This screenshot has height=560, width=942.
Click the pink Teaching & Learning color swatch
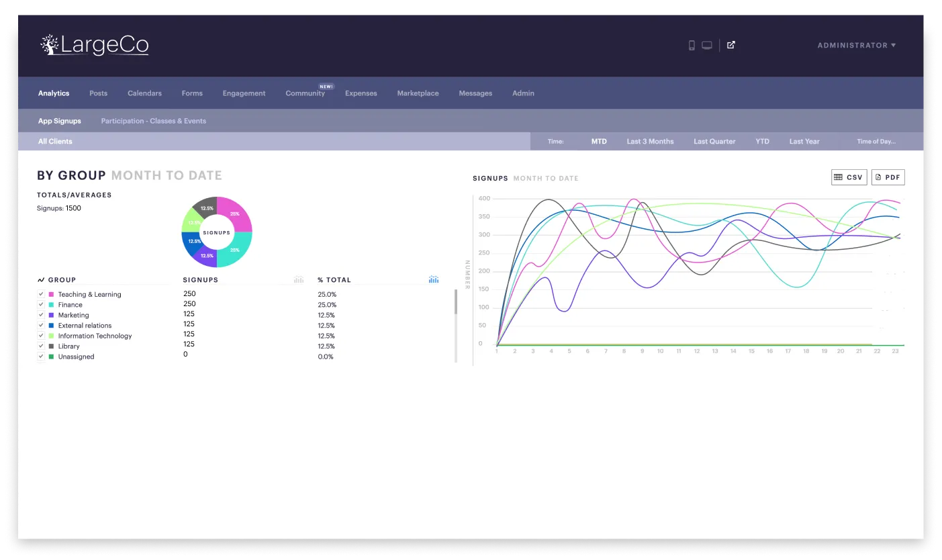click(51, 294)
